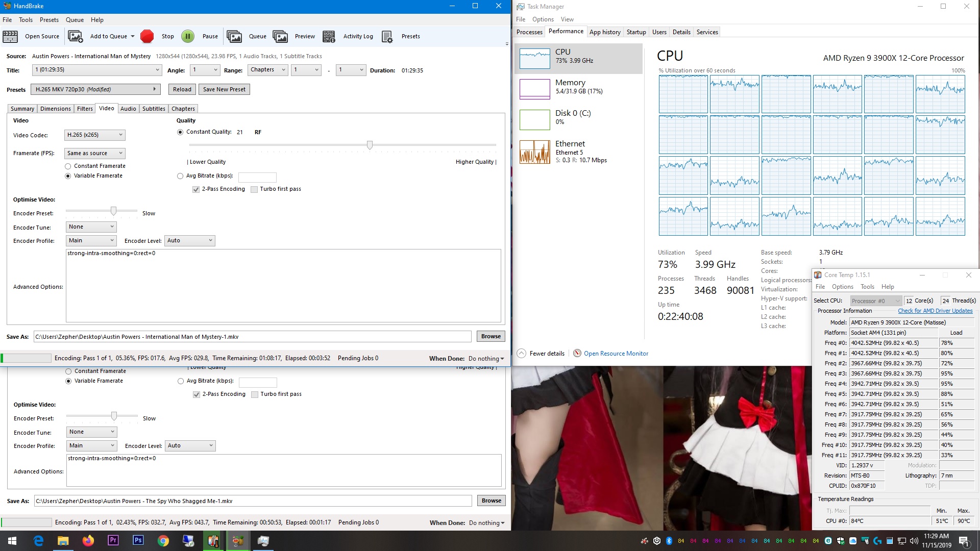
Task: Open the Activity Log toolbar icon
Action: click(x=329, y=36)
